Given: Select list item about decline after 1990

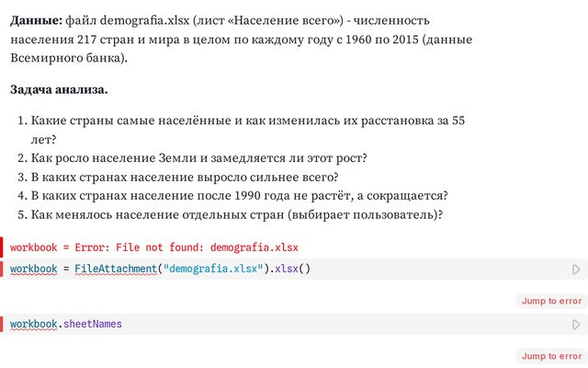Looking at the screenshot, I should coord(239,196).
